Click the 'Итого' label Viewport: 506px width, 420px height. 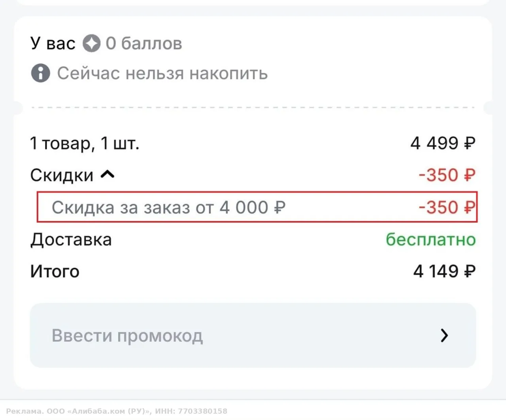pyautogui.click(x=55, y=272)
